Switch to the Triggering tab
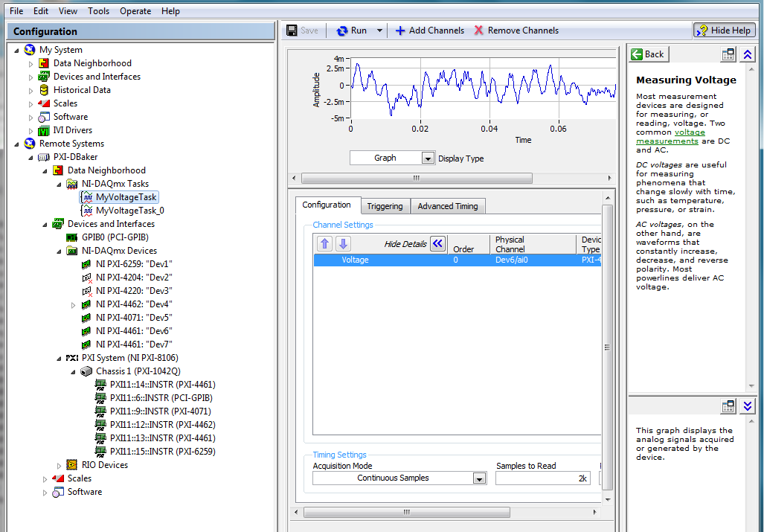 [385, 206]
